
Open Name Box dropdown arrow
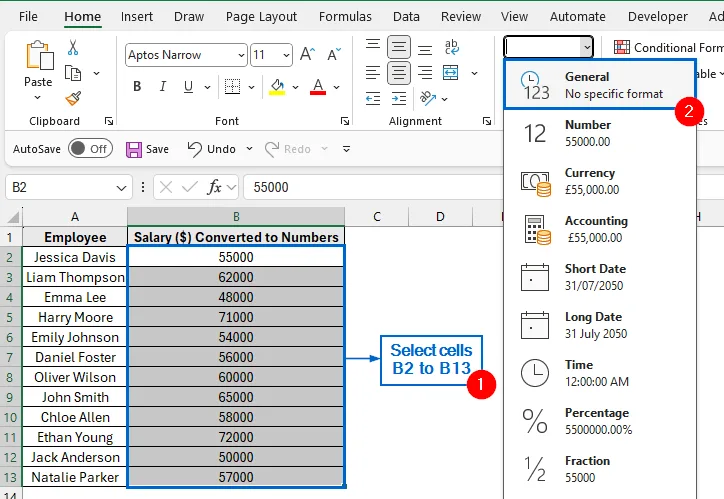point(121,188)
